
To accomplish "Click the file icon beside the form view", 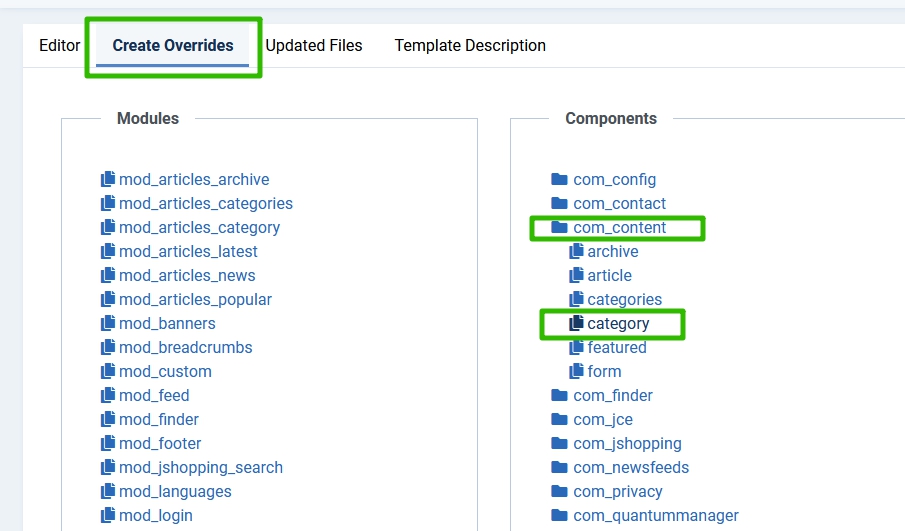I will (x=576, y=372).
